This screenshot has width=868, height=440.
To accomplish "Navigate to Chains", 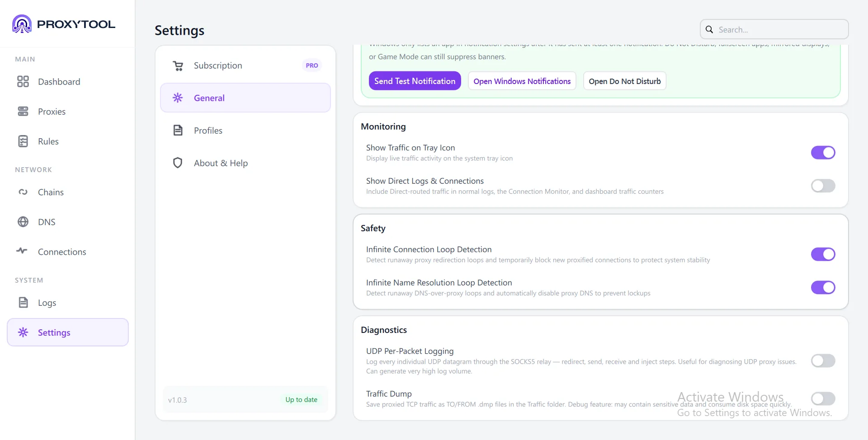I will 68,192.
